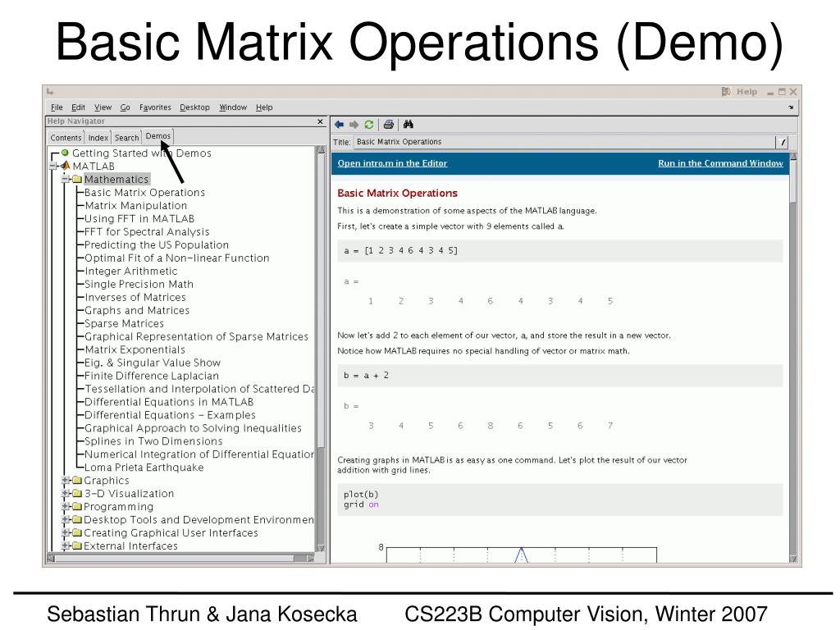Click the demo content vertical scrollbar
The width and height of the screenshot is (840, 630).
click(793, 358)
